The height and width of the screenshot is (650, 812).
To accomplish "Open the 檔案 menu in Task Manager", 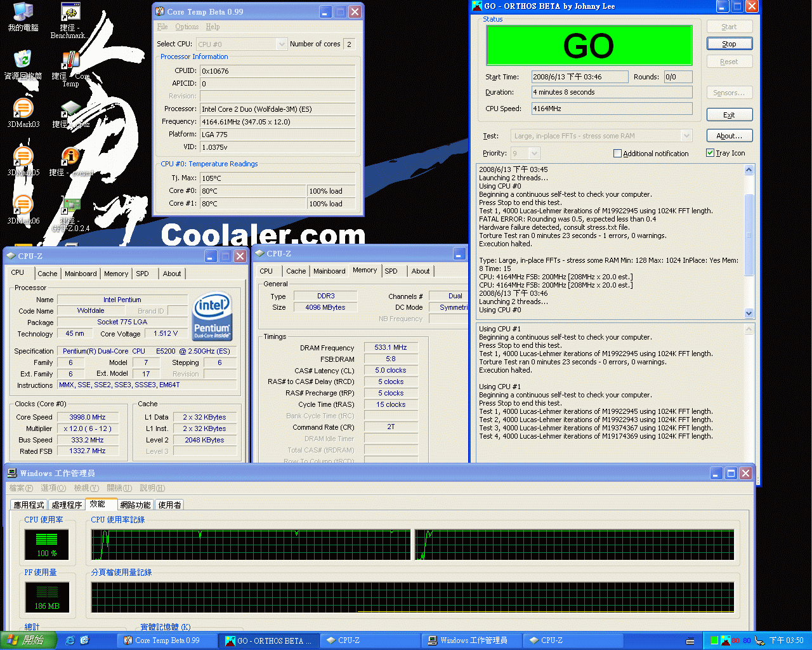I will click(21, 487).
